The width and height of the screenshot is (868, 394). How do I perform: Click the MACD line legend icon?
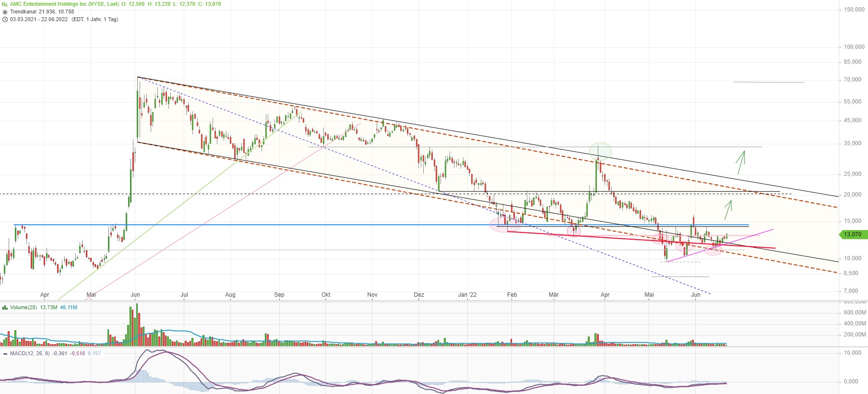click(x=5, y=353)
